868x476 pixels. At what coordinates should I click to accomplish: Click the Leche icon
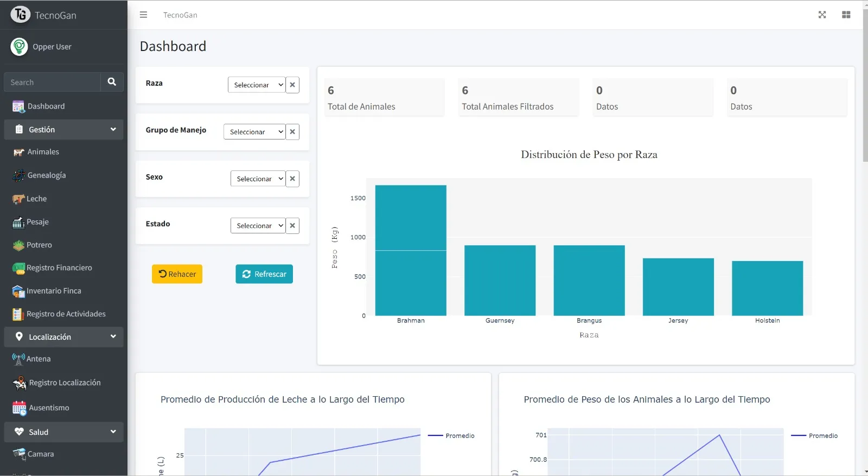pyautogui.click(x=18, y=199)
